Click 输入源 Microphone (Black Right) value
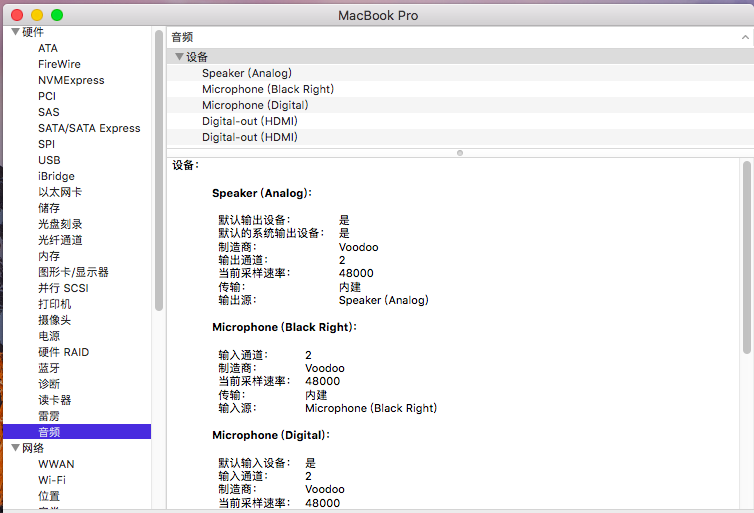The width and height of the screenshot is (754, 513). click(371, 408)
